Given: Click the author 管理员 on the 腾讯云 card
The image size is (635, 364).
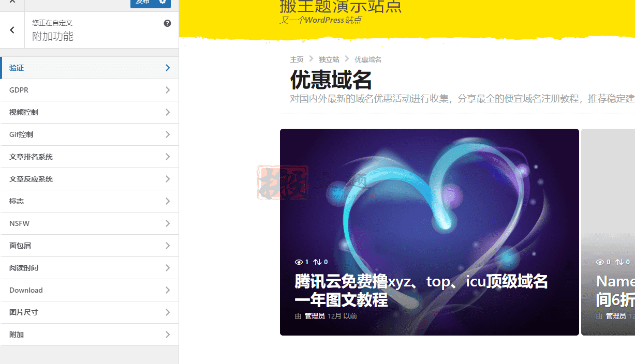Looking at the screenshot, I should pos(315,316).
